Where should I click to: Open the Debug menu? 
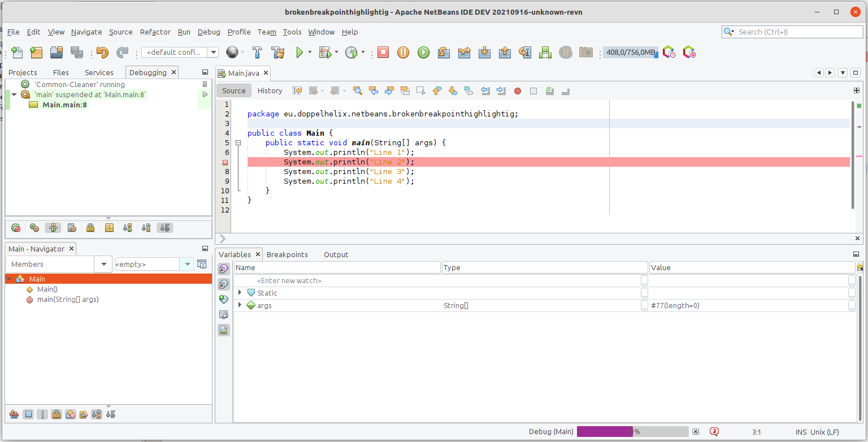coord(209,32)
